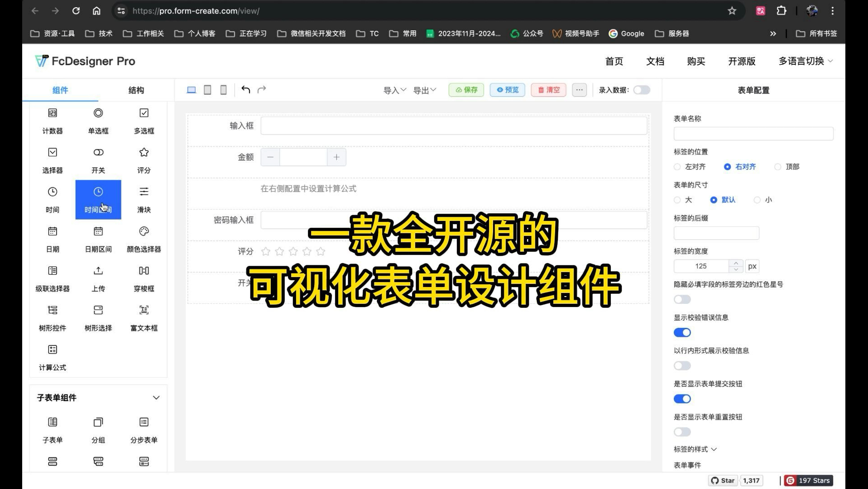Select the highlighted 时间区间 component
868x489 pixels.
pyautogui.click(x=98, y=200)
